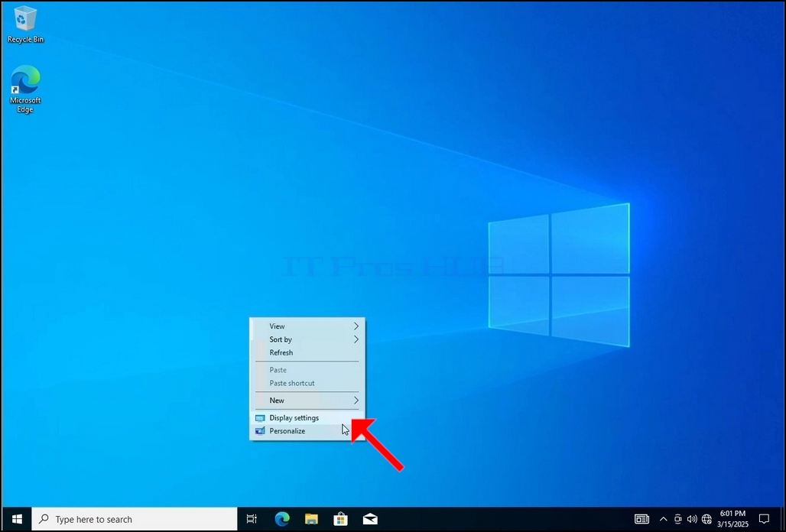Expand the Sort by submenu
The width and height of the screenshot is (786, 532).
pyautogui.click(x=307, y=339)
